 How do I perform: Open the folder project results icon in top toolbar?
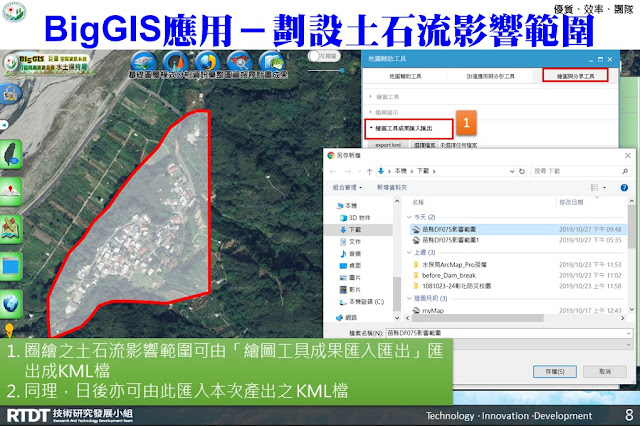click(x=271, y=62)
